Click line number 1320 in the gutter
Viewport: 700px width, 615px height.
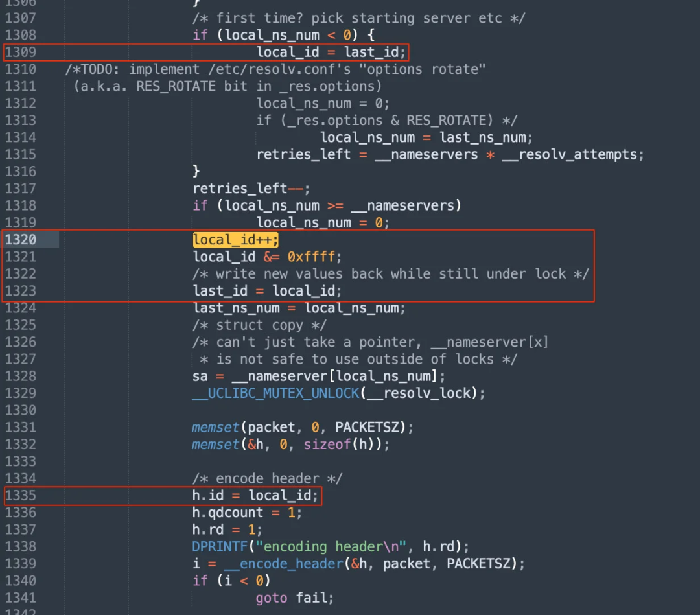[x=20, y=240]
